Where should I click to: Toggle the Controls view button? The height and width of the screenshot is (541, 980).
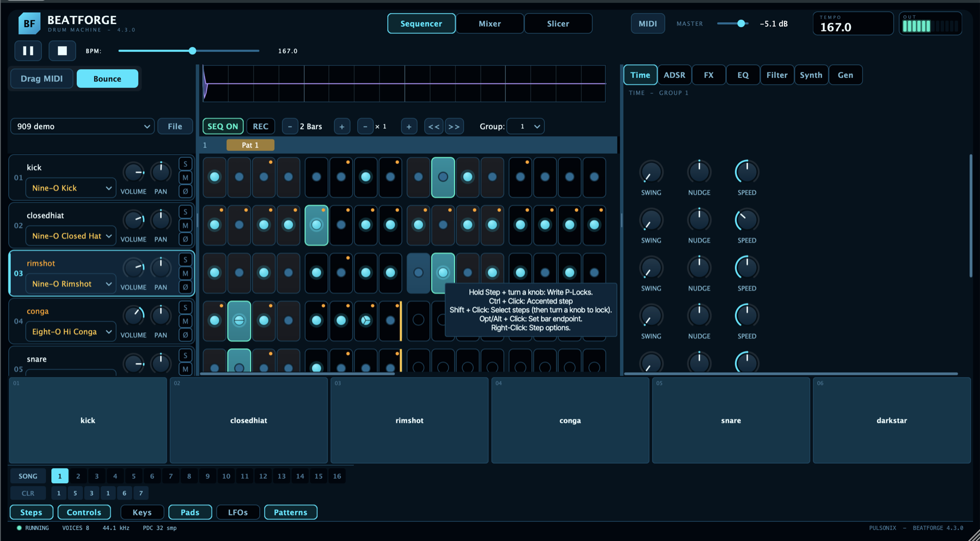click(x=84, y=512)
